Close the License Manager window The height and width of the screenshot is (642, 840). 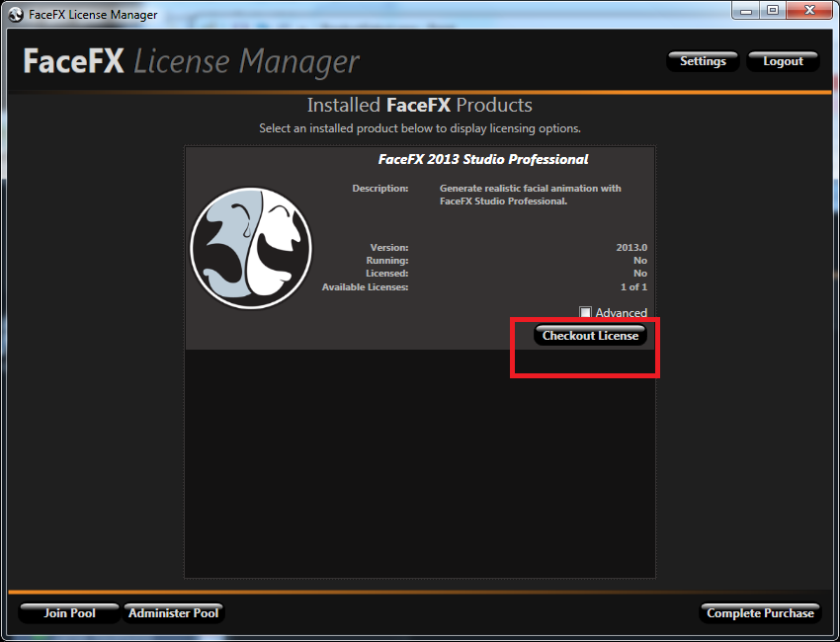coord(809,10)
